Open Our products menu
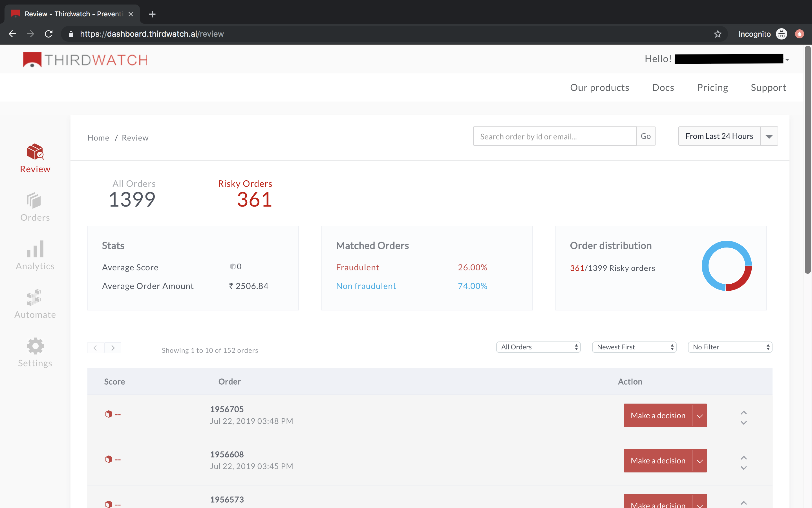The height and width of the screenshot is (508, 812). tap(600, 87)
